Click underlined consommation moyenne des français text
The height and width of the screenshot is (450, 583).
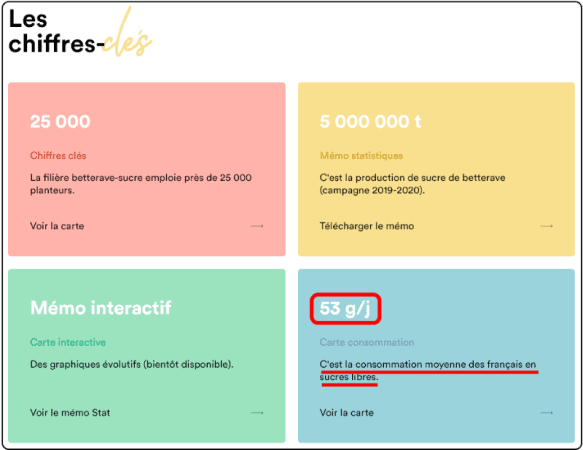428,370
